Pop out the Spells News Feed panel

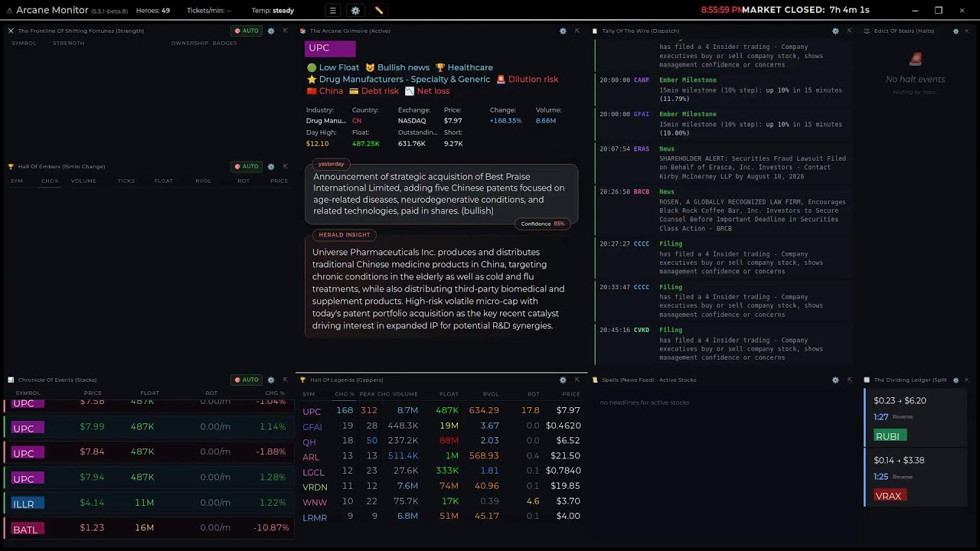point(849,380)
